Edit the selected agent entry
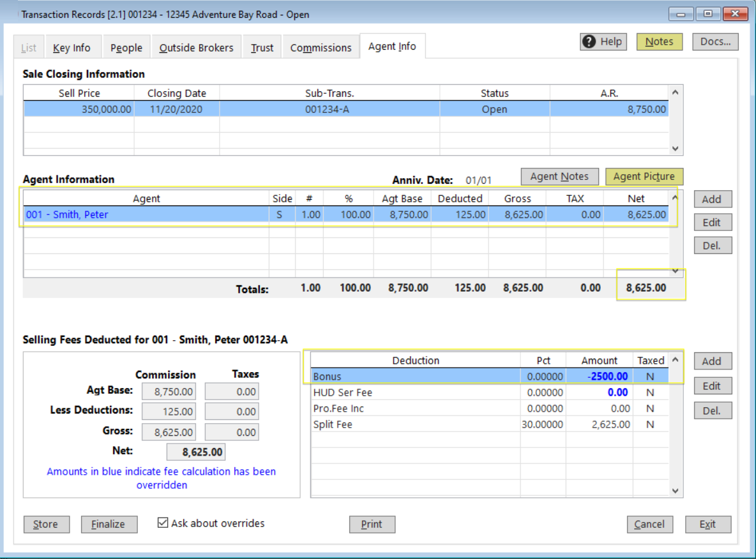The height and width of the screenshot is (559, 756). click(712, 222)
